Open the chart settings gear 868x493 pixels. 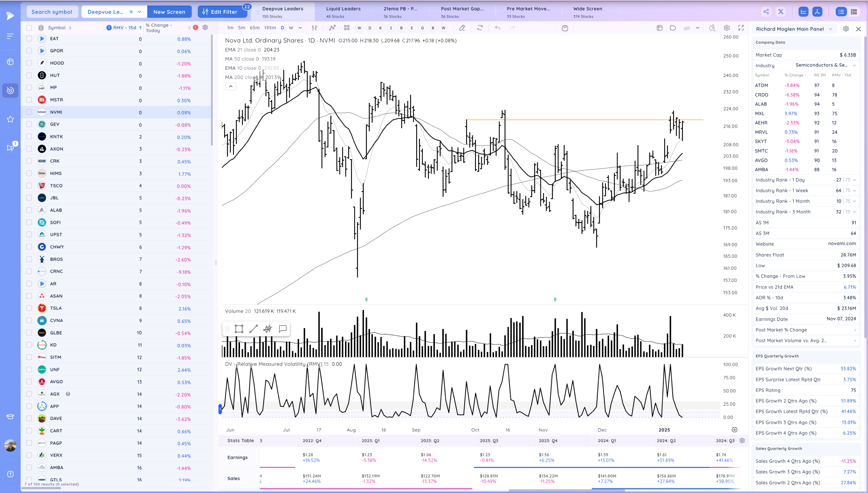[x=727, y=28]
